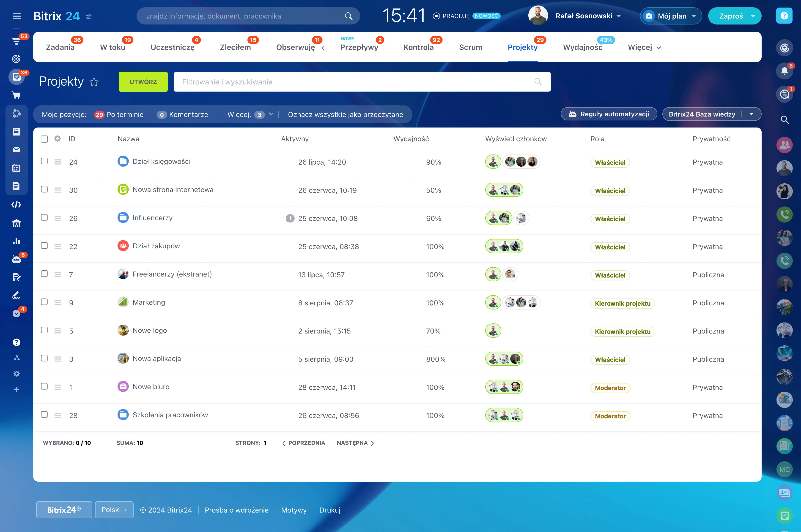Open the calendar icon in left sidebar
Image resolution: width=801 pixels, height=532 pixels.
point(16,168)
